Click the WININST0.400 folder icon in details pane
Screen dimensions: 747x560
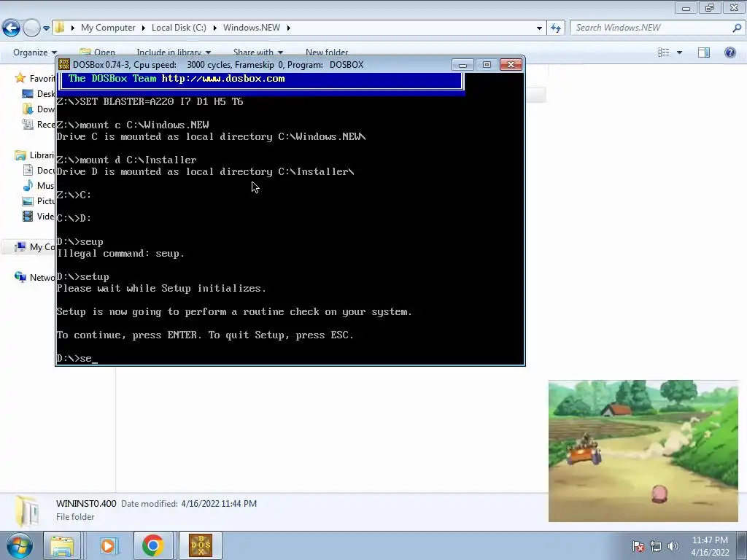27,511
